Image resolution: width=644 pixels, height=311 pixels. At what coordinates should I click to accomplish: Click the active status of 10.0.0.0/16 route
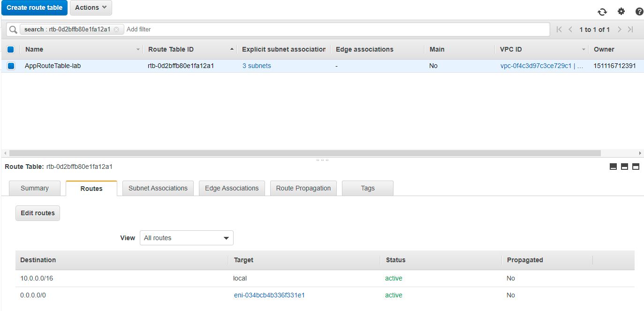click(394, 278)
